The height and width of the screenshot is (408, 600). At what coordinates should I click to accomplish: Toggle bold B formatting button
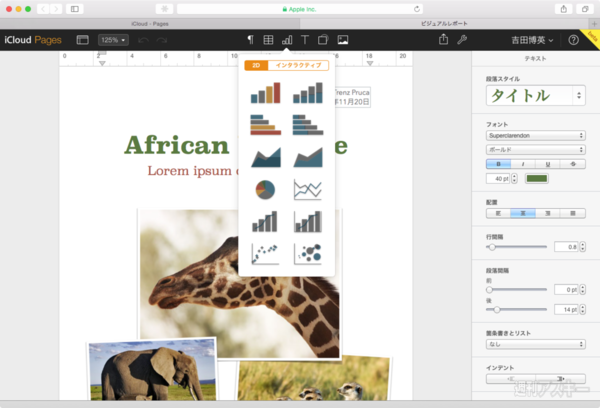tap(498, 164)
